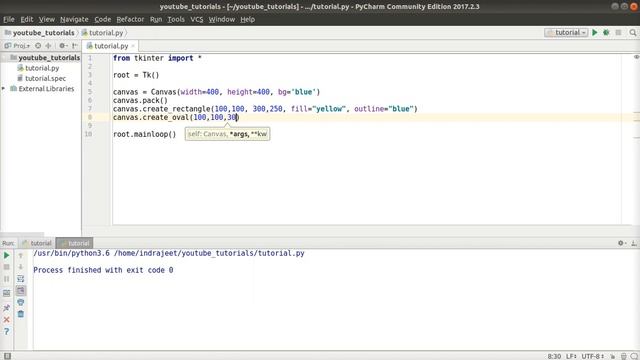Expand the External Libraries node
This screenshot has height=360, width=640.
pos(4,89)
